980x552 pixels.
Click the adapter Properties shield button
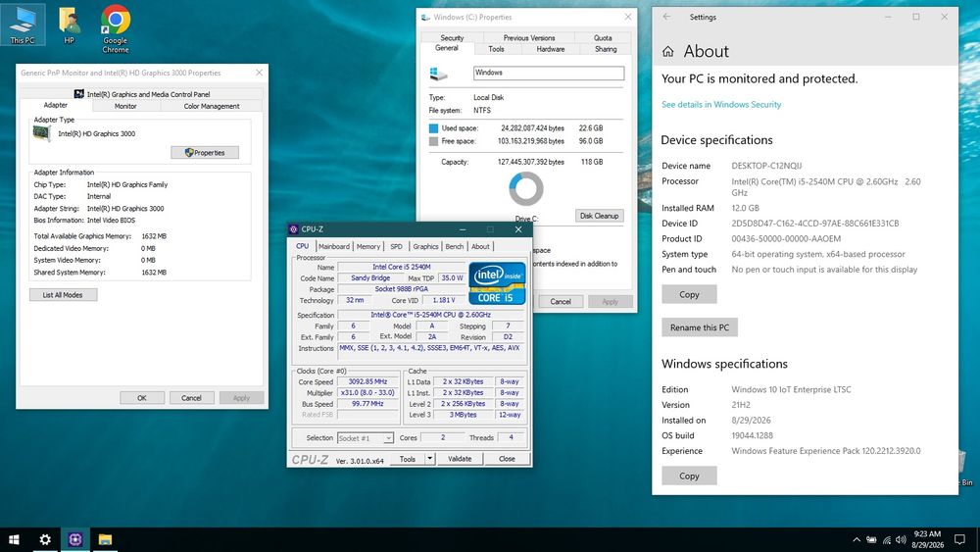pos(205,153)
